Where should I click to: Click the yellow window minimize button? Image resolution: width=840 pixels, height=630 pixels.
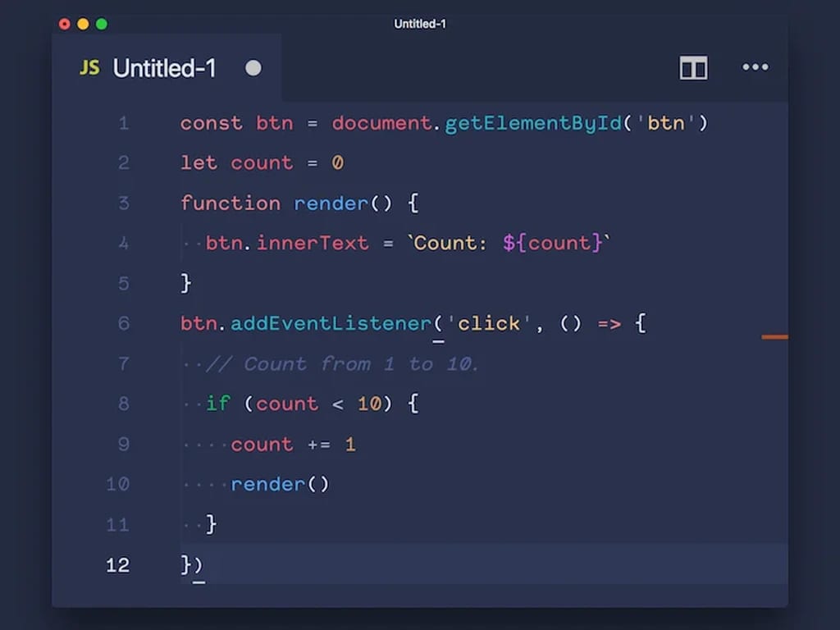coord(83,24)
